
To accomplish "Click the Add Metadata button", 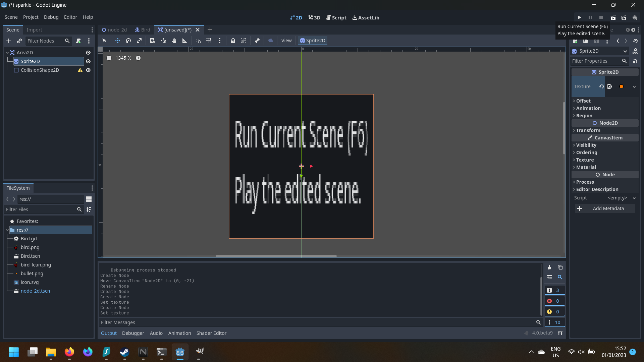I will click(604, 208).
